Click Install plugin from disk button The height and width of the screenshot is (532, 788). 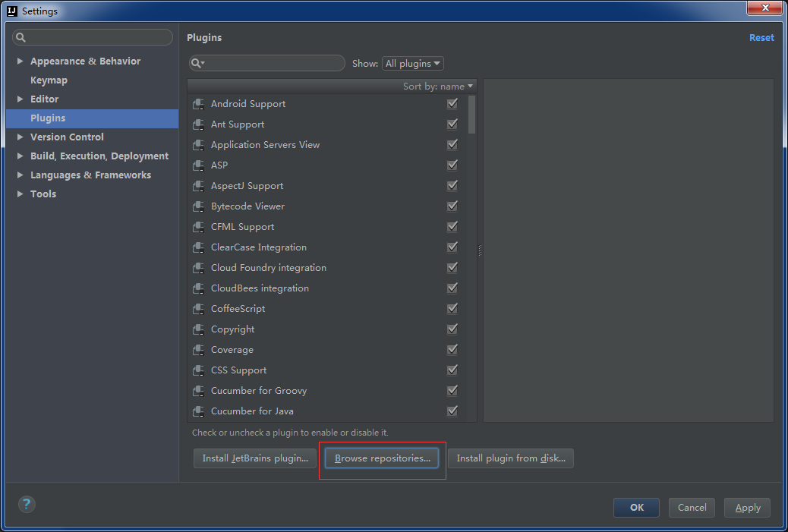click(x=511, y=458)
